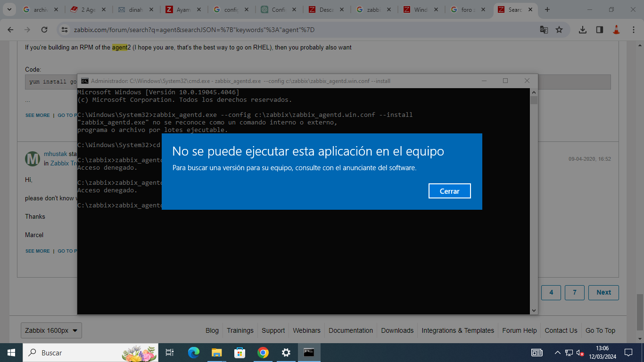This screenshot has width=644, height=362.
Task: Open Chrome's three-dot menu
Action: [633, 30]
